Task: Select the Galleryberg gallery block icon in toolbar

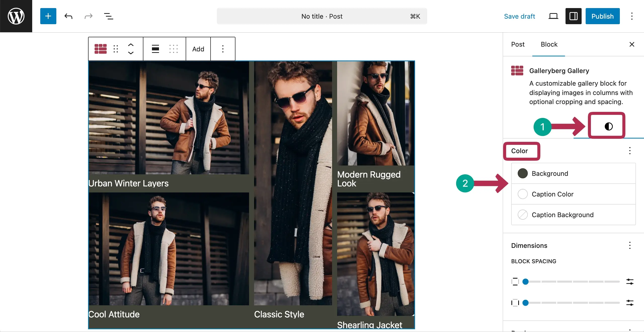Action: pos(100,49)
